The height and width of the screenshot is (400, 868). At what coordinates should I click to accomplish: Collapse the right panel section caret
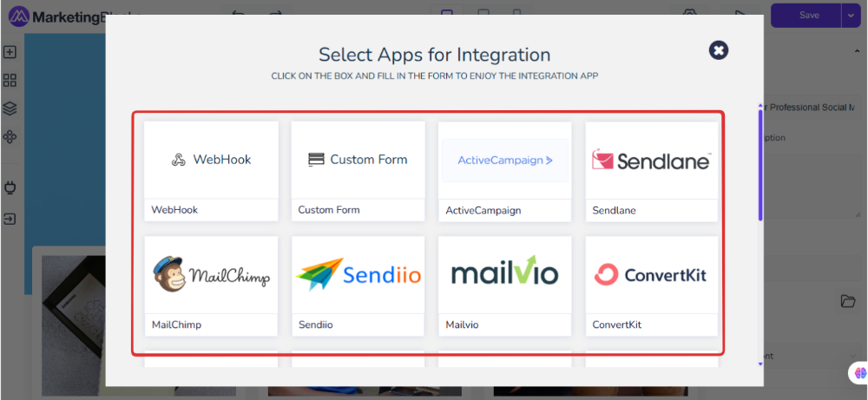click(855, 51)
